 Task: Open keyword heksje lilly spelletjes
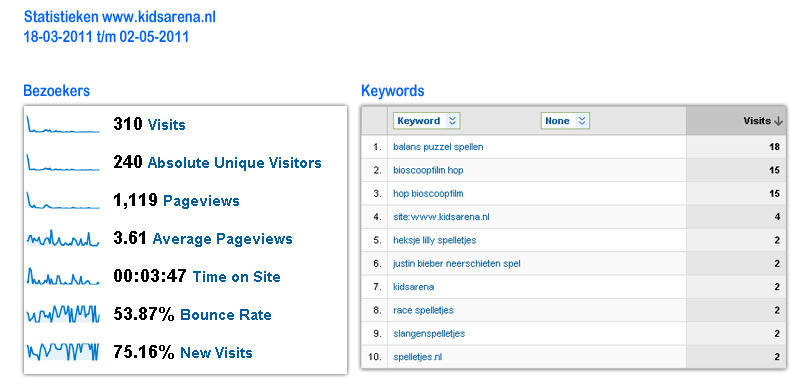click(435, 240)
